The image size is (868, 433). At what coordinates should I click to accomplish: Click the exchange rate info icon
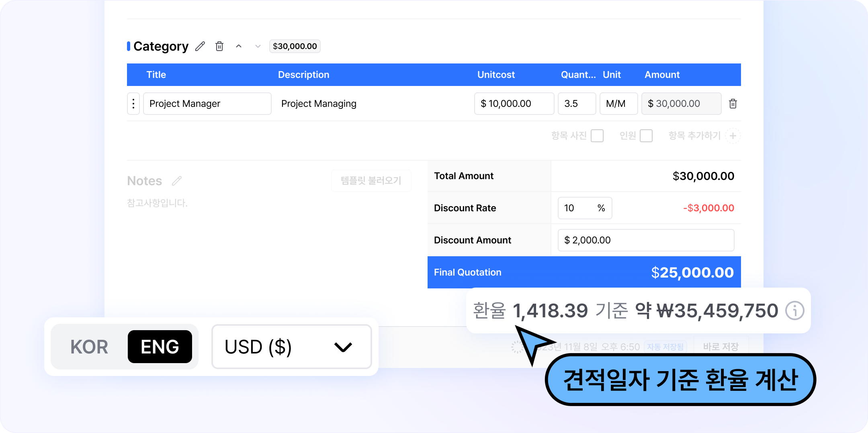795,311
